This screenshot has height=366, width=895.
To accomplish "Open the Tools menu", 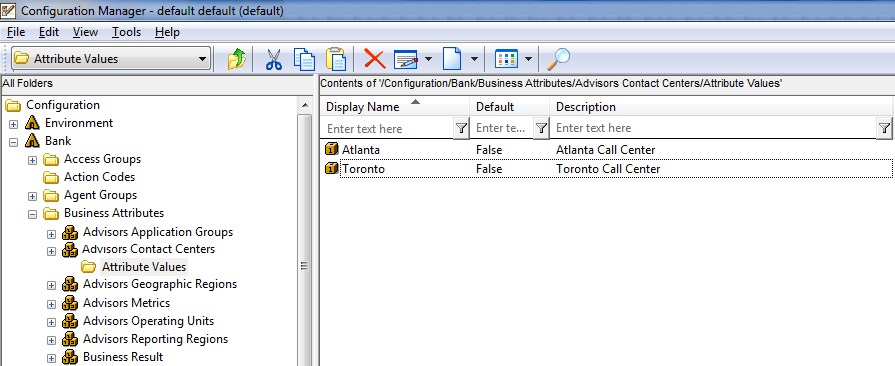I will tap(126, 32).
